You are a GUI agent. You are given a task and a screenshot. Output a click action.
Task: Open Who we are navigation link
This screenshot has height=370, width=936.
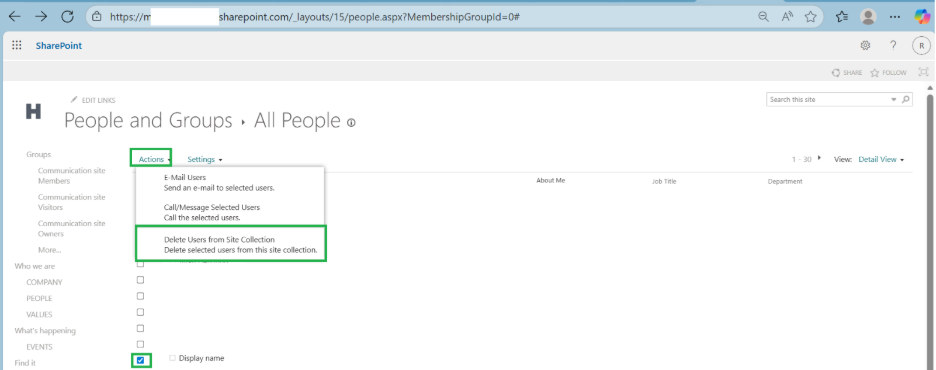pyautogui.click(x=35, y=266)
